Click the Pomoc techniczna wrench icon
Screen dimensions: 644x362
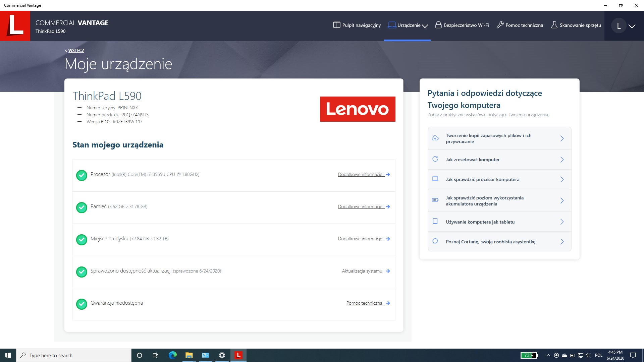tap(500, 25)
